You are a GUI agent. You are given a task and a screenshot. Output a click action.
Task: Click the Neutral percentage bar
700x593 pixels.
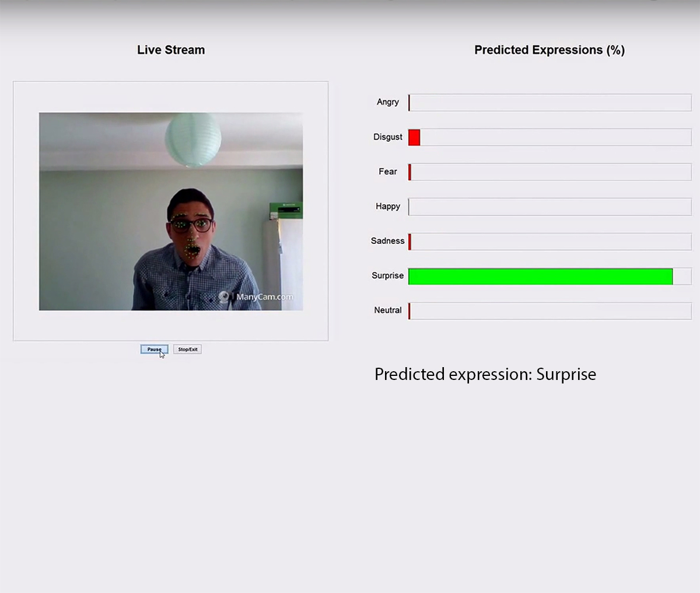(549, 311)
